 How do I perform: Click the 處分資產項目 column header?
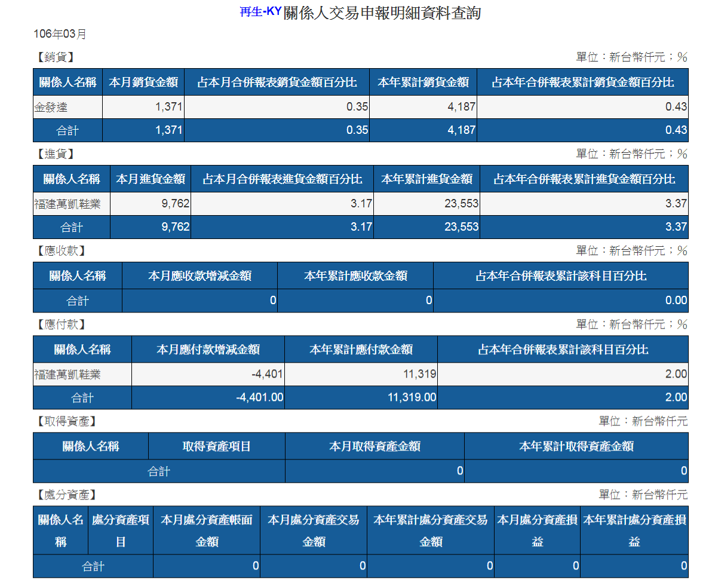point(120,530)
